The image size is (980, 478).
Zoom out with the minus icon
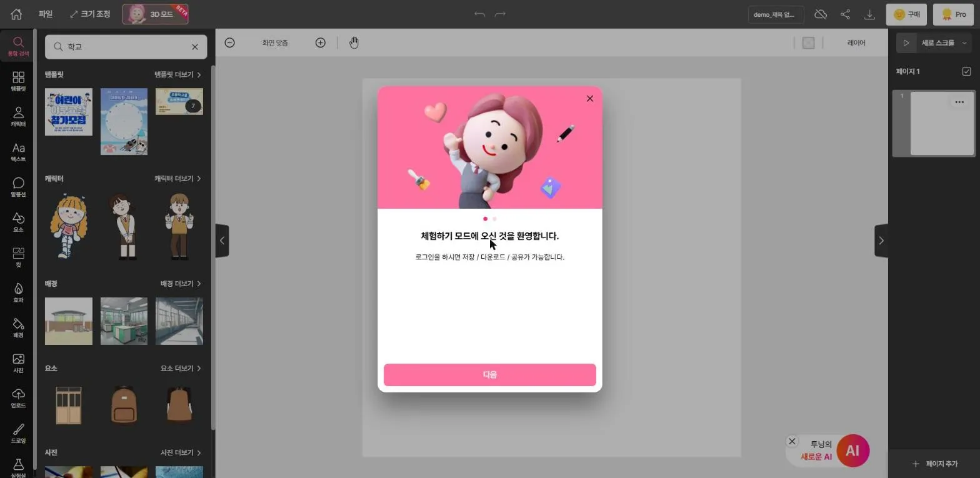coord(229,42)
